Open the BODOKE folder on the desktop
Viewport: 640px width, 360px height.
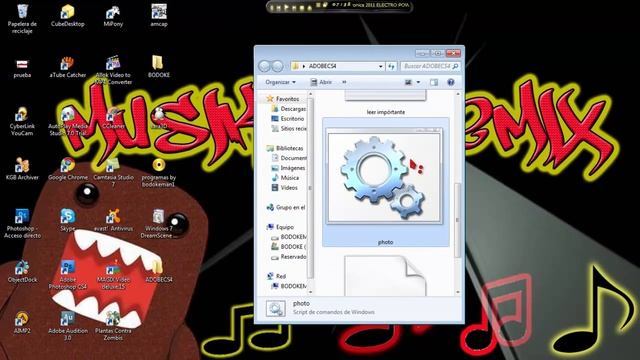(159, 67)
